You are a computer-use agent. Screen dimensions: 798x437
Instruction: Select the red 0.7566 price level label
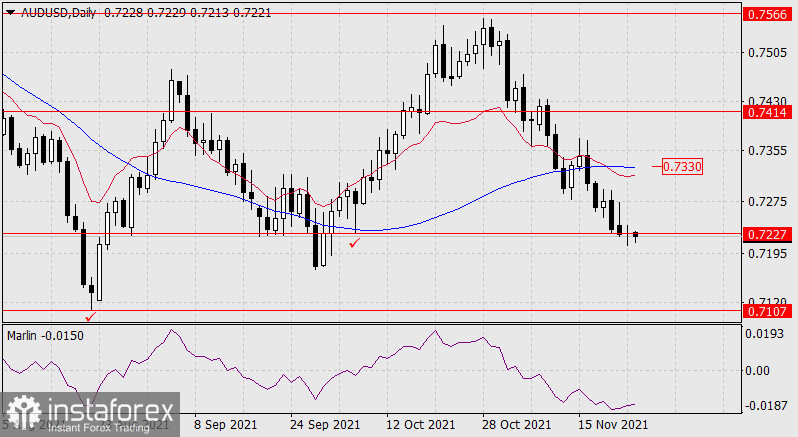(x=769, y=15)
